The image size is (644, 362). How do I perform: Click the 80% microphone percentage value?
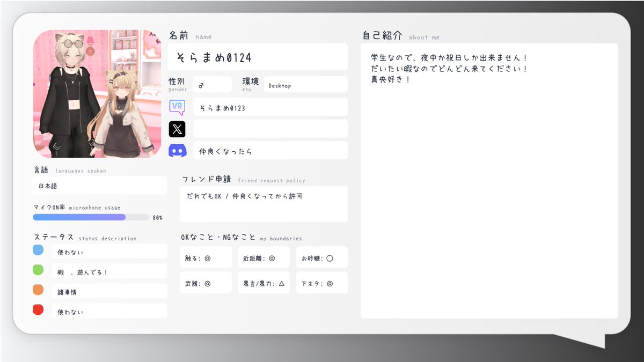pyautogui.click(x=158, y=218)
